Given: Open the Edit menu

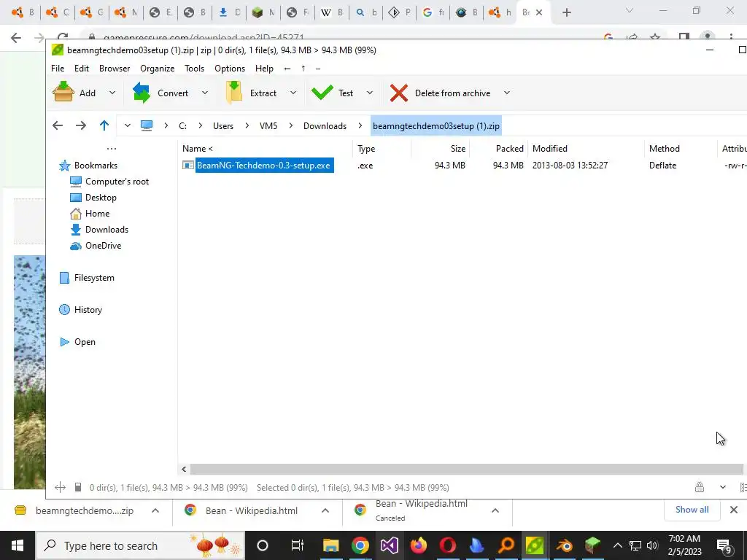Looking at the screenshot, I should pos(82,69).
